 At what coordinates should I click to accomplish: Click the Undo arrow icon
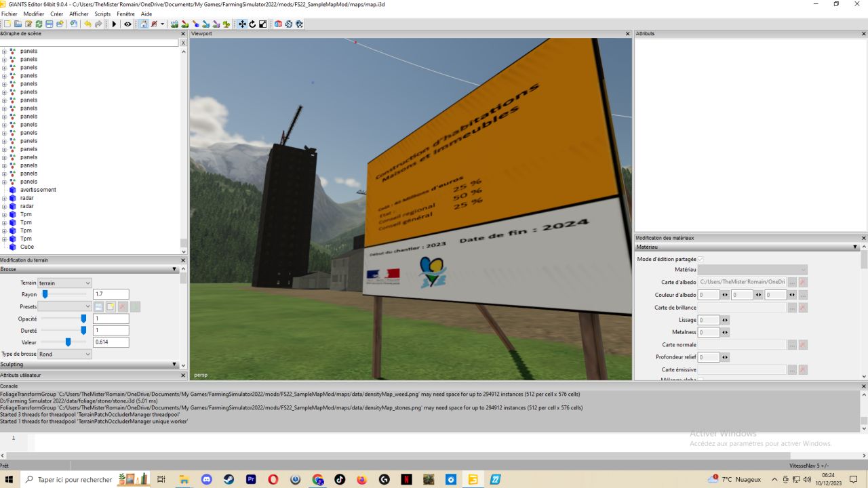87,24
